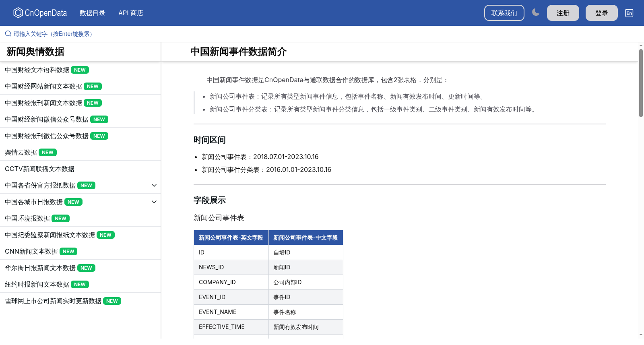Switch language with the En icon

[x=629, y=13]
